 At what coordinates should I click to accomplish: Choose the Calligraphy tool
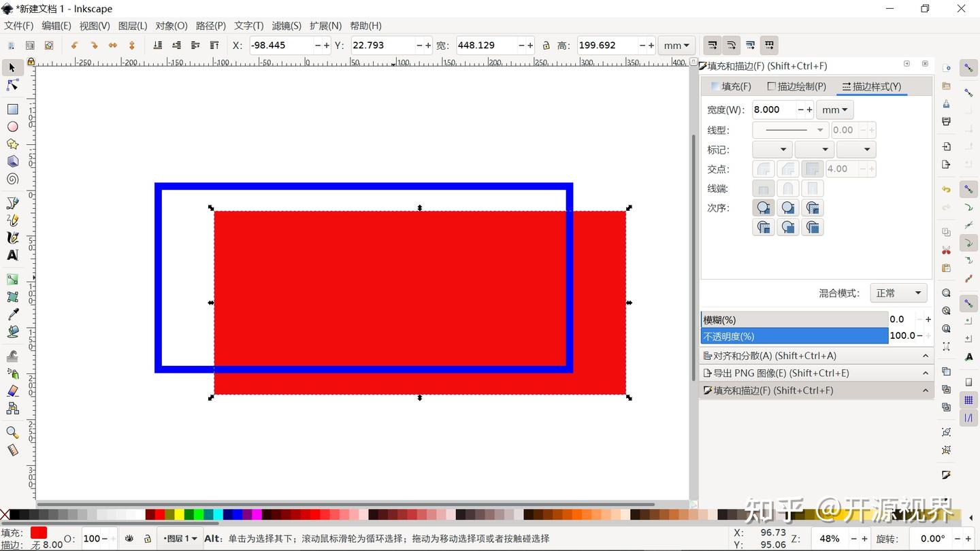(12, 237)
